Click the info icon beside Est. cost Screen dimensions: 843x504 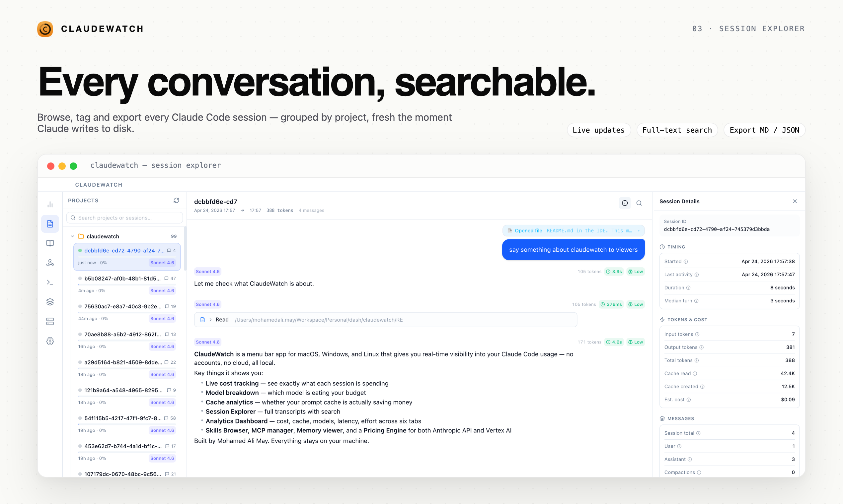(689, 400)
